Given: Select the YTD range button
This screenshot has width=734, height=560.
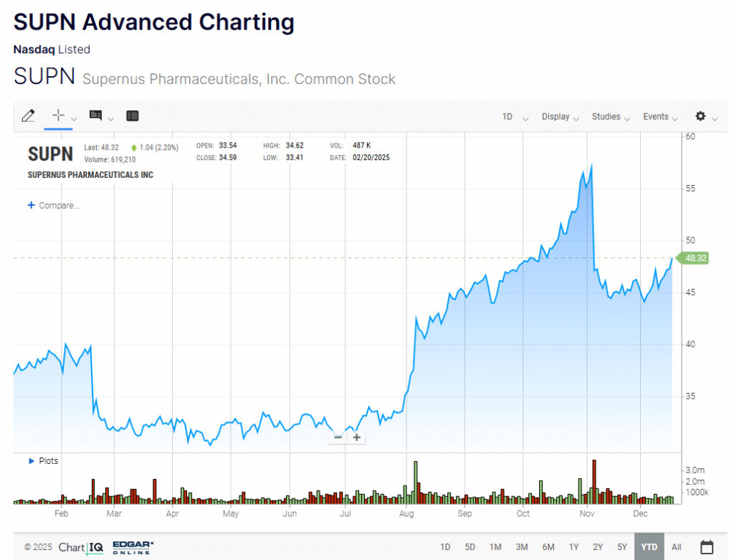Looking at the screenshot, I should (649, 547).
